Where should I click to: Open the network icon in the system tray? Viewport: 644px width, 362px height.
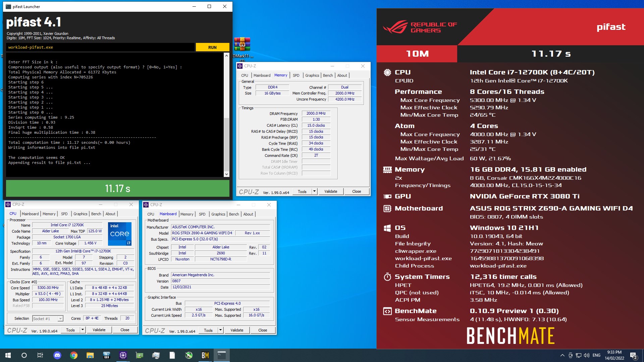pyautogui.click(x=579, y=355)
